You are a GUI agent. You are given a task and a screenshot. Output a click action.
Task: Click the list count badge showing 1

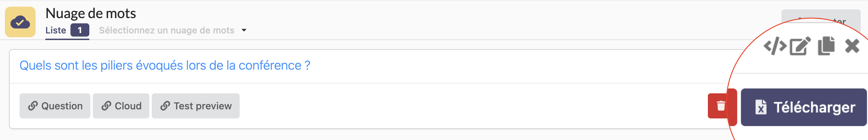click(80, 30)
